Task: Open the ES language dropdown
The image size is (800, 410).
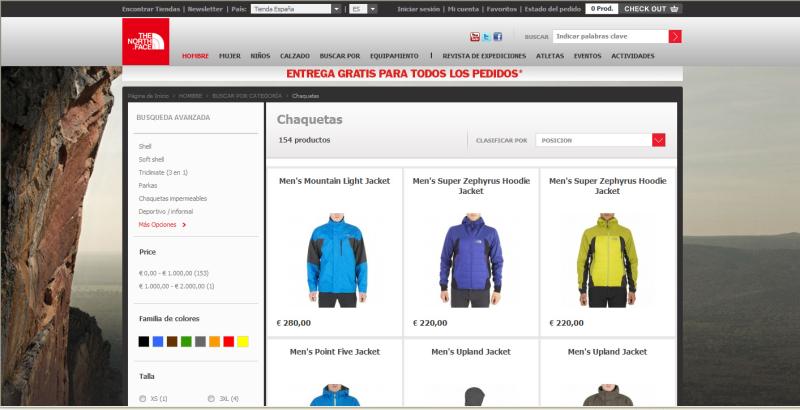Action: (363, 9)
